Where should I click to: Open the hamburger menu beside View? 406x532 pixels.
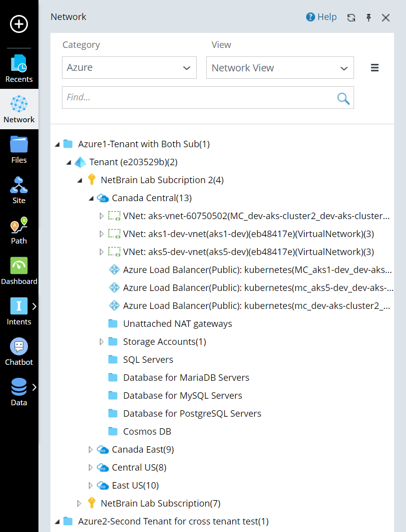(375, 68)
